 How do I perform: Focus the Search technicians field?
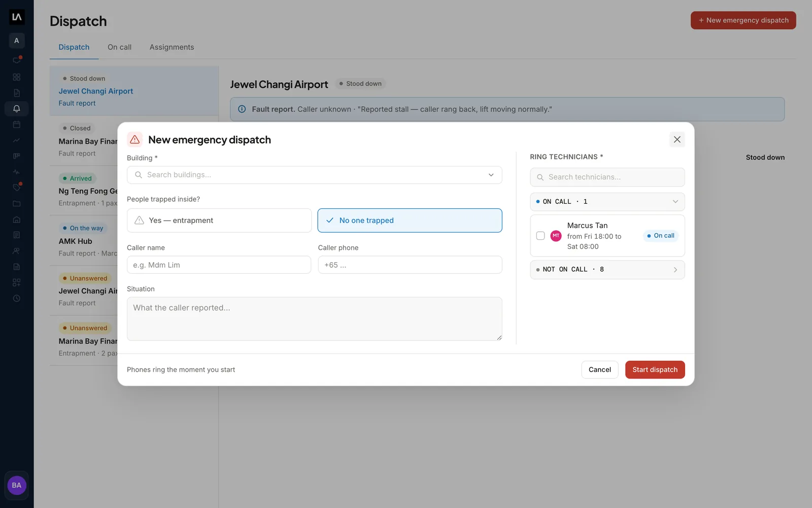point(607,177)
